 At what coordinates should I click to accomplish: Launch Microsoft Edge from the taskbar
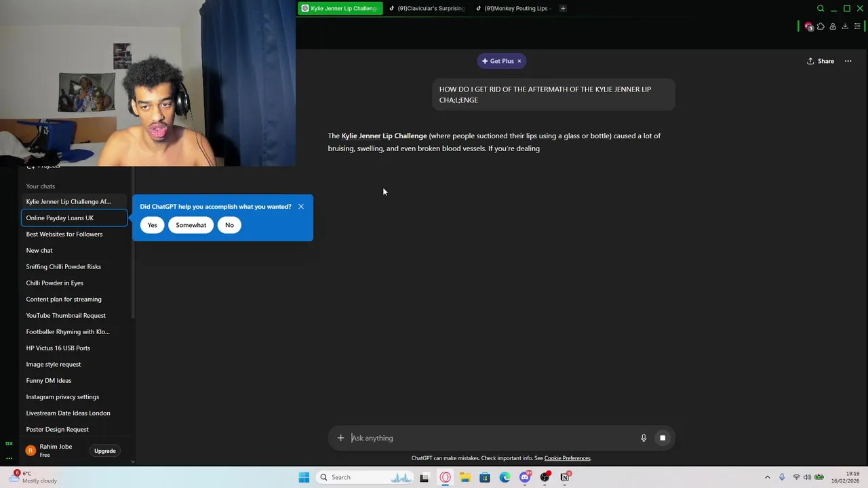pyautogui.click(x=505, y=477)
